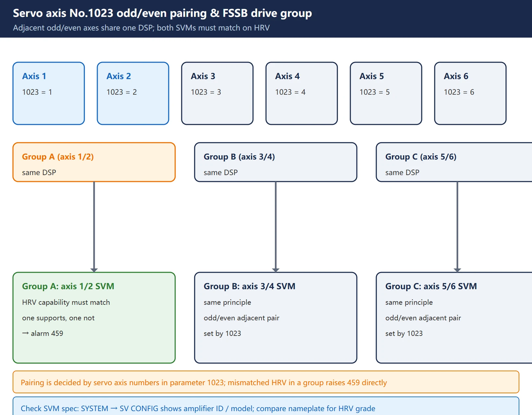Click 'same principle' in Group B SVM

point(227,302)
